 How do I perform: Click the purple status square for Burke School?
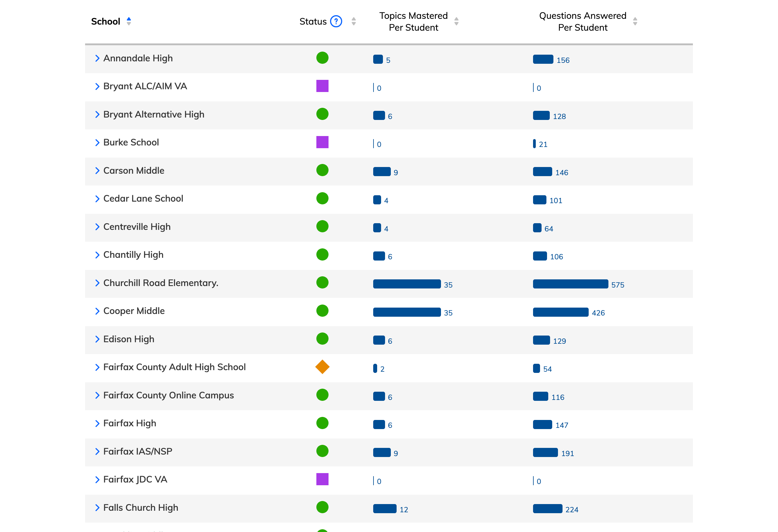pyautogui.click(x=322, y=142)
